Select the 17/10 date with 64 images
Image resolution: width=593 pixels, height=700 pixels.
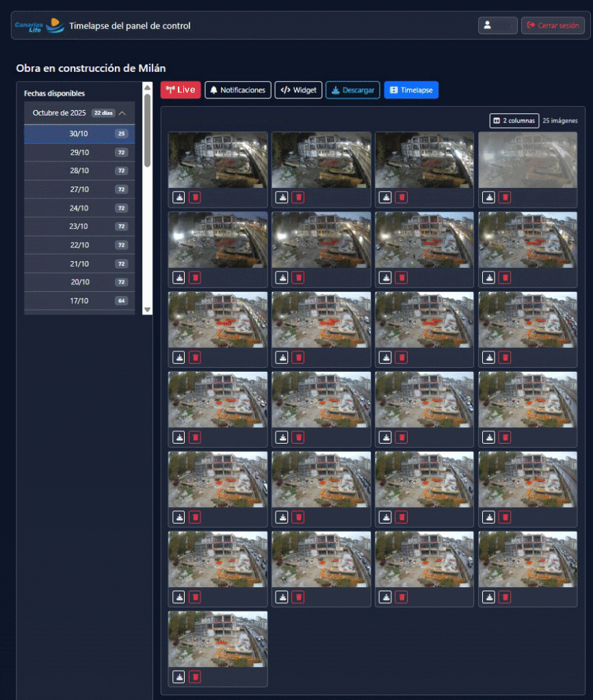pos(79,301)
